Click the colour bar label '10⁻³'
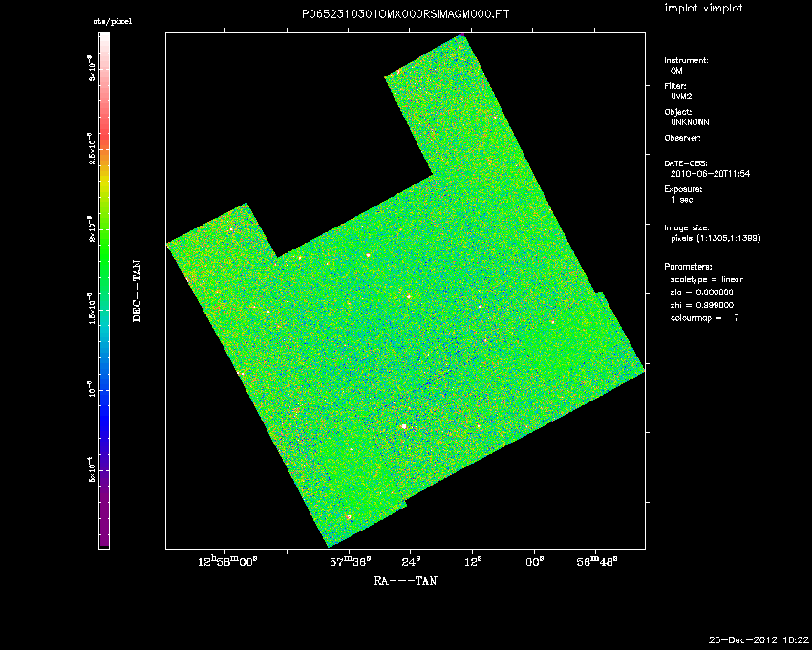This screenshot has height=650, width=812. click(90, 389)
